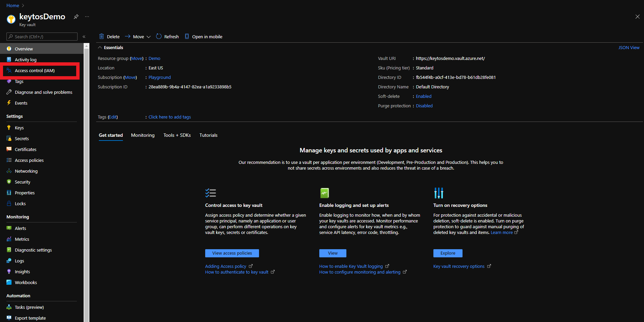This screenshot has width=644, height=322.
Task: Close the key vault blade
Action: [x=637, y=17]
